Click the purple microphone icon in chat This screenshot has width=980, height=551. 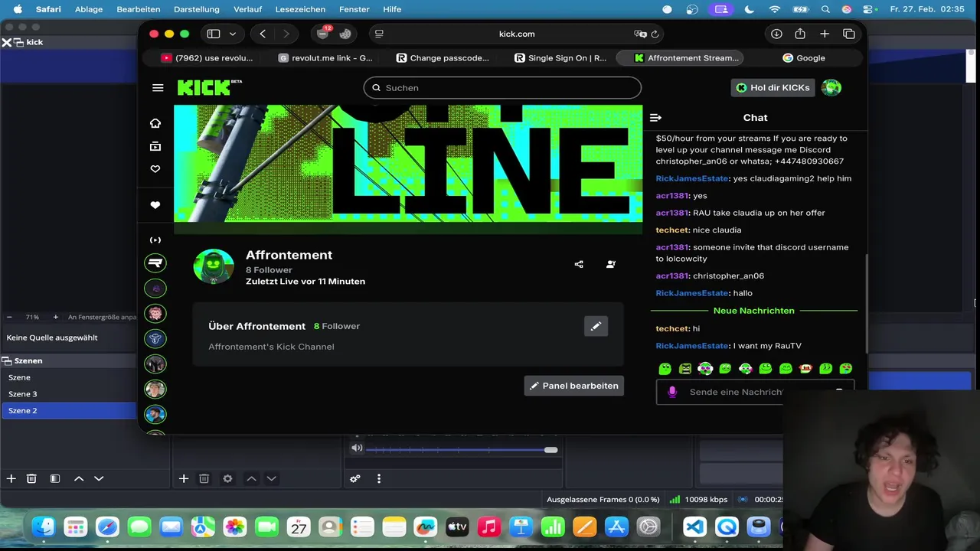672,392
